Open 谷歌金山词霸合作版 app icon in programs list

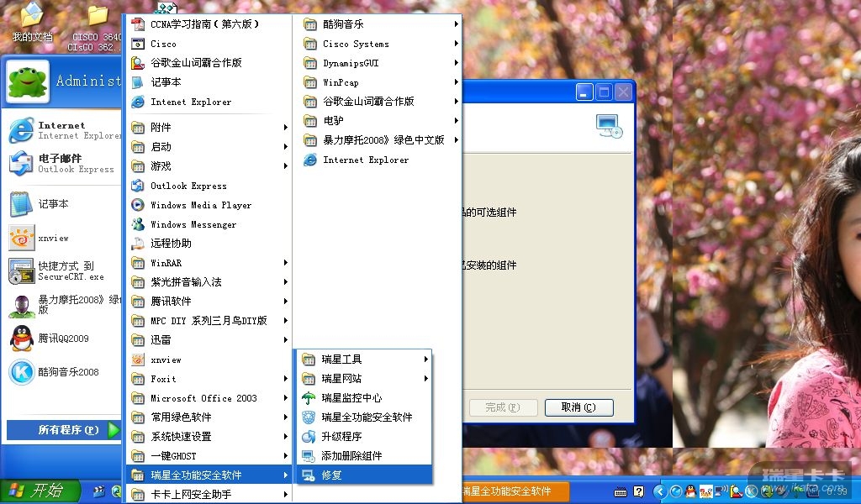pos(138,63)
